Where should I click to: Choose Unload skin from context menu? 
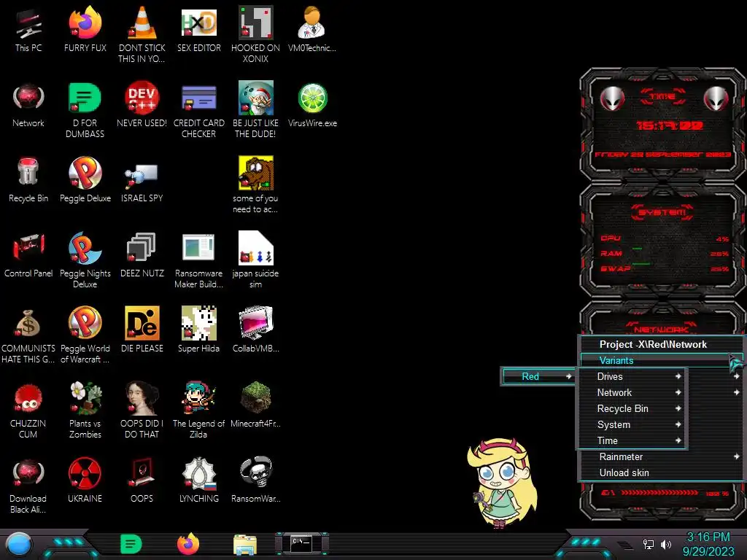[x=661, y=472]
